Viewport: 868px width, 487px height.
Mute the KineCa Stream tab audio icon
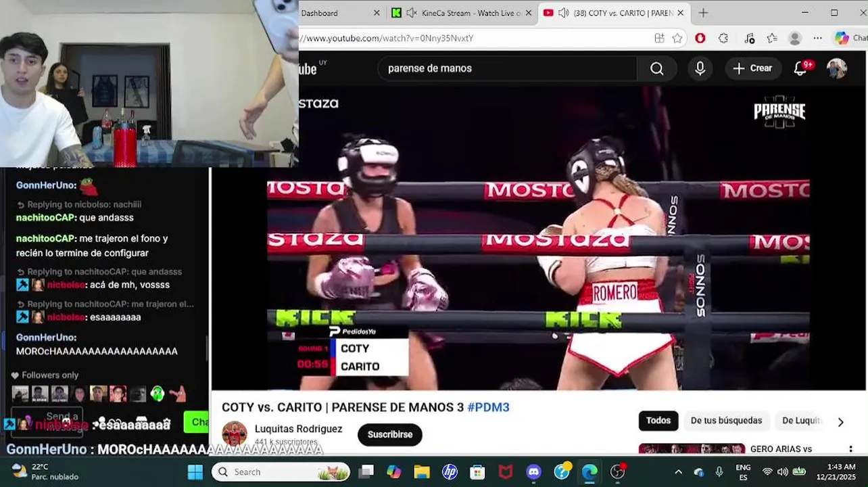(411, 13)
